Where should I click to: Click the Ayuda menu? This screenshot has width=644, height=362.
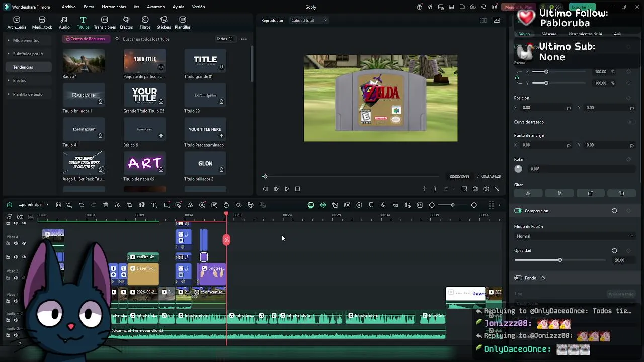(178, 7)
